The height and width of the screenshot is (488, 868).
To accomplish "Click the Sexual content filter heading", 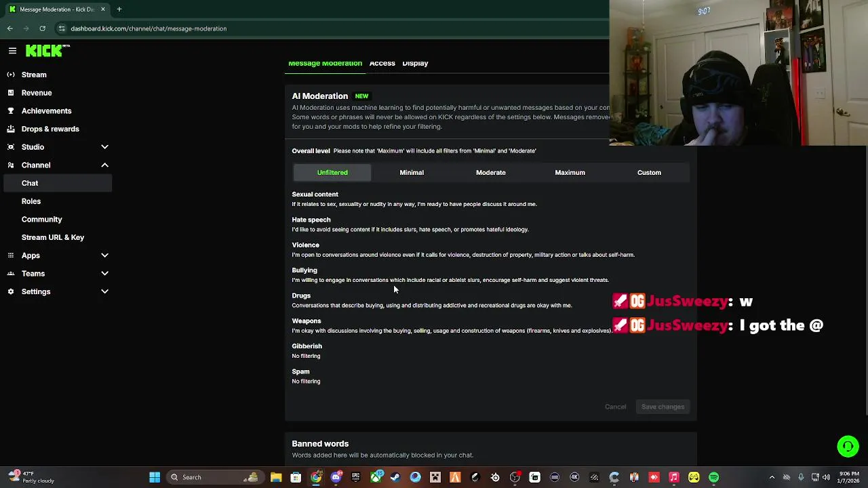I will point(315,195).
